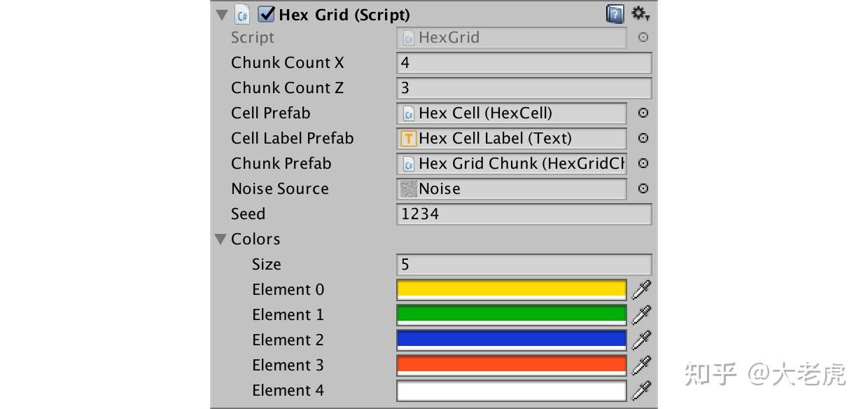Click the Chunk Count Z label

287,88
